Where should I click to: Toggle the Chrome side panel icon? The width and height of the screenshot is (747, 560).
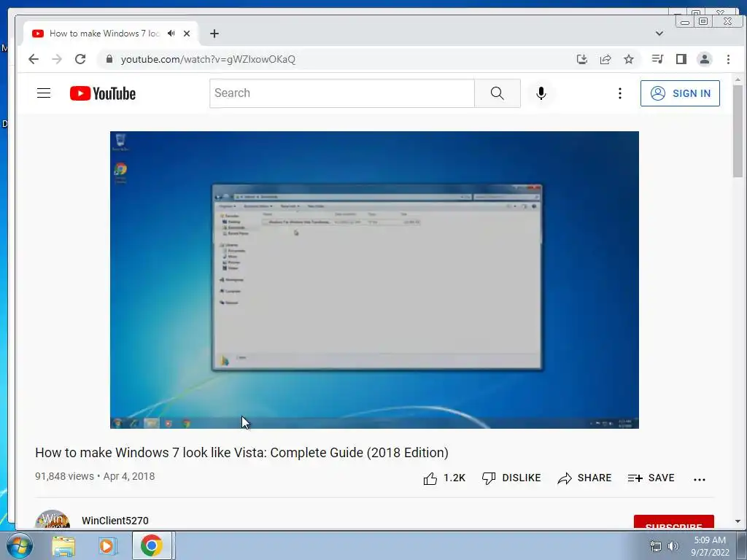[681, 59]
